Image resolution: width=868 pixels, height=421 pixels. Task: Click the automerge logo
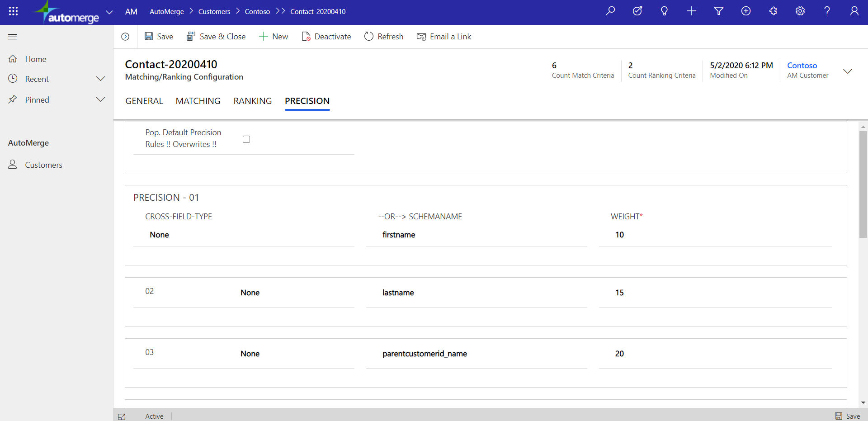(x=67, y=12)
